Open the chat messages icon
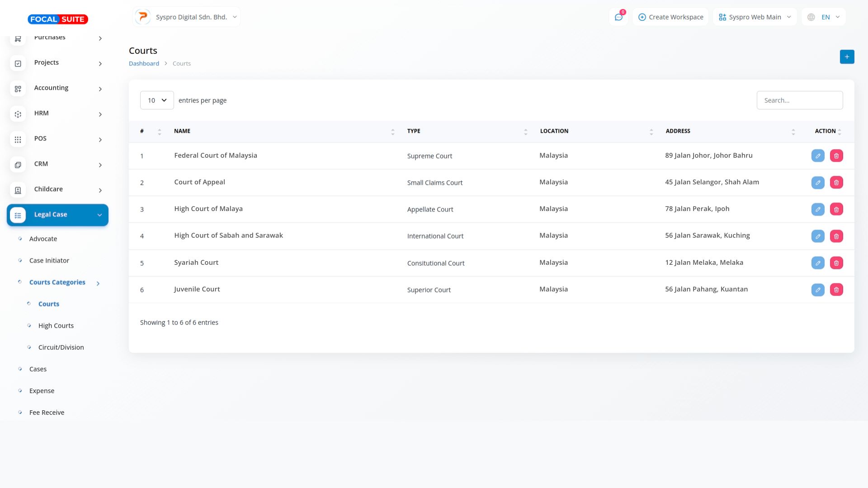Screen dimensions: 868x488 pyautogui.click(x=618, y=17)
